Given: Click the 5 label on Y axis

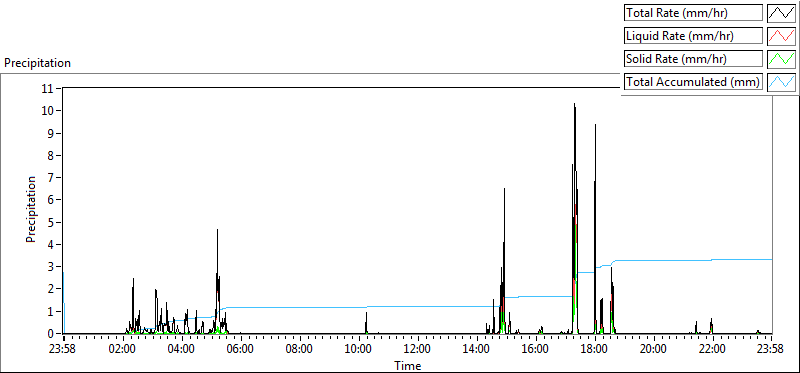Looking at the screenshot, I should tap(51, 222).
